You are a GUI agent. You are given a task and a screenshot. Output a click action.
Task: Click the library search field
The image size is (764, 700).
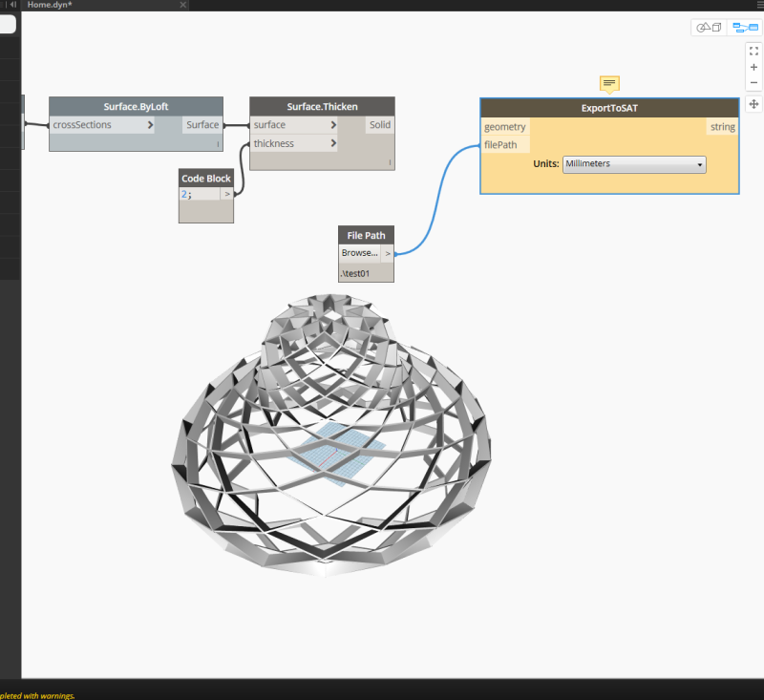click(5, 24)
